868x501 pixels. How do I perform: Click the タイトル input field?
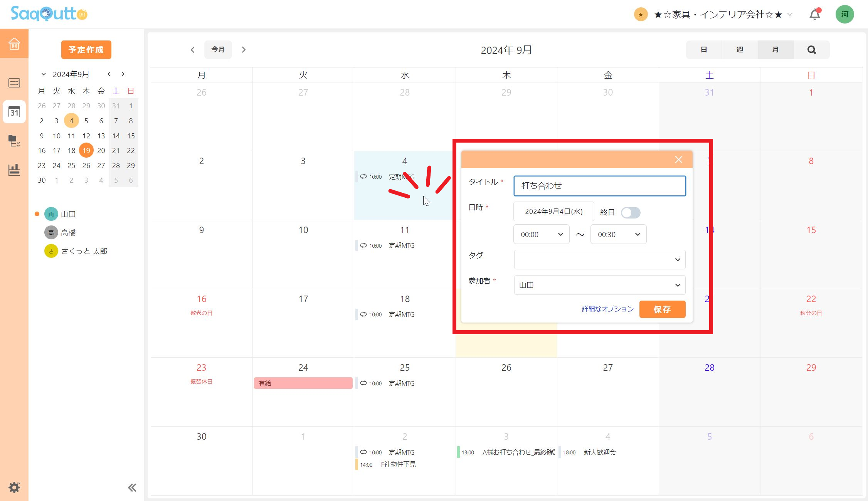click(x=599, y=186)
